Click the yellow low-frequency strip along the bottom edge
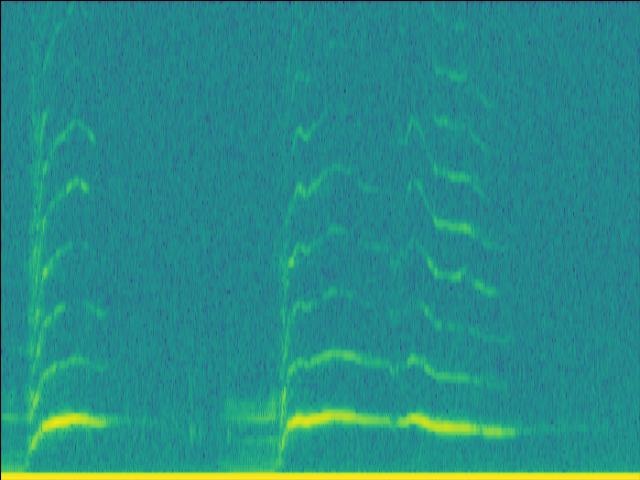 (320, 475)
